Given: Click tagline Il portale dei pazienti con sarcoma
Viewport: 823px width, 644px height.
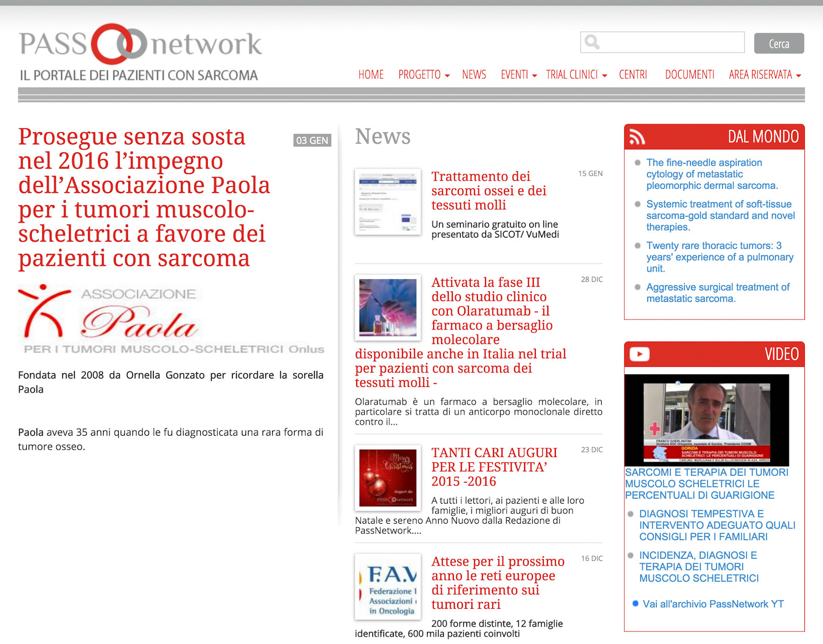Looking at the screenshot, I should click(x=139, y=75).
